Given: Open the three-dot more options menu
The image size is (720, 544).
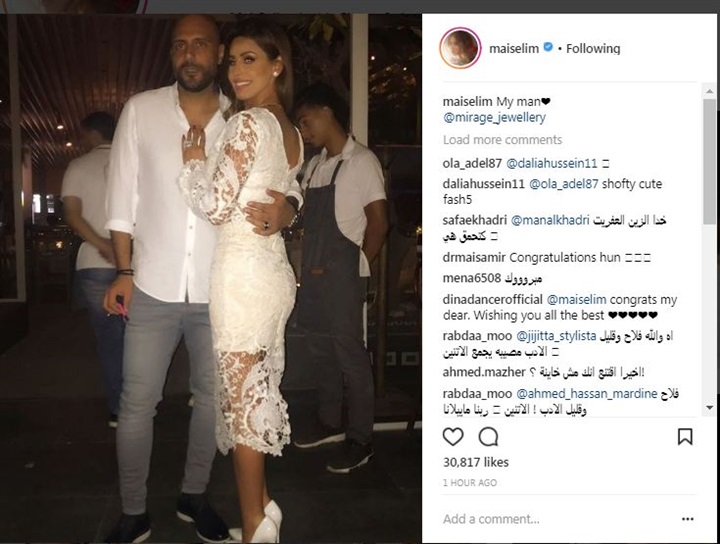Looking at the screenshot, I should 687,519.
